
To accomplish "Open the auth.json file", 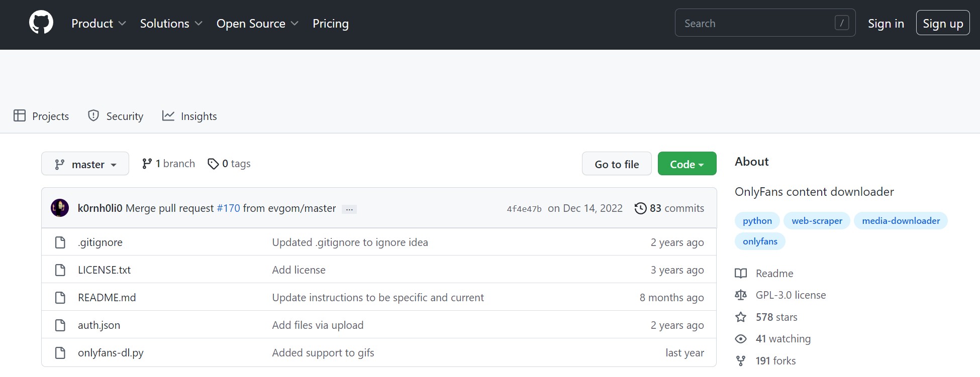I will [x=99, y=325].
